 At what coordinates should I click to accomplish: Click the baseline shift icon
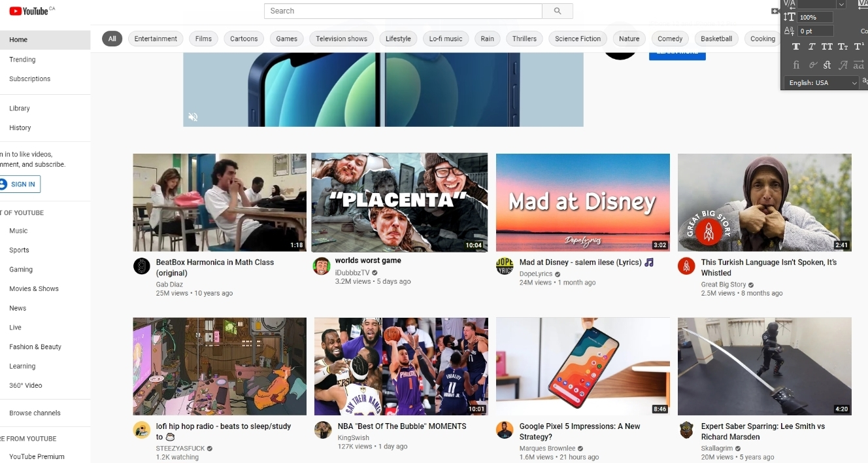point(790,31)
